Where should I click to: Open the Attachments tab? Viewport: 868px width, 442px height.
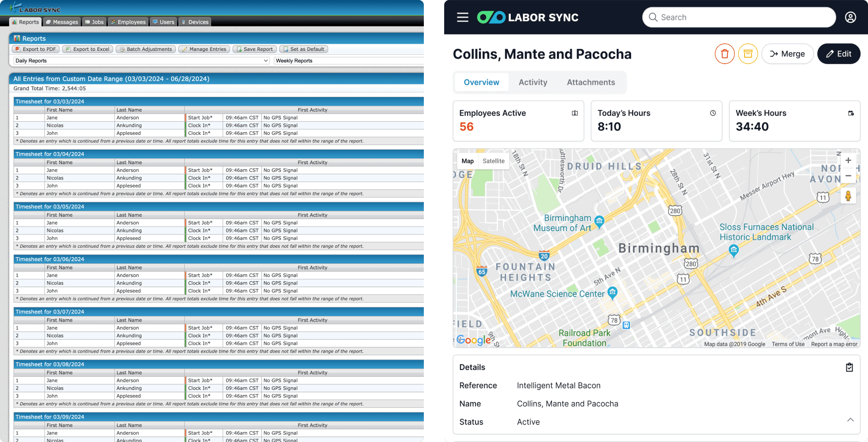[x=591, y=82]
